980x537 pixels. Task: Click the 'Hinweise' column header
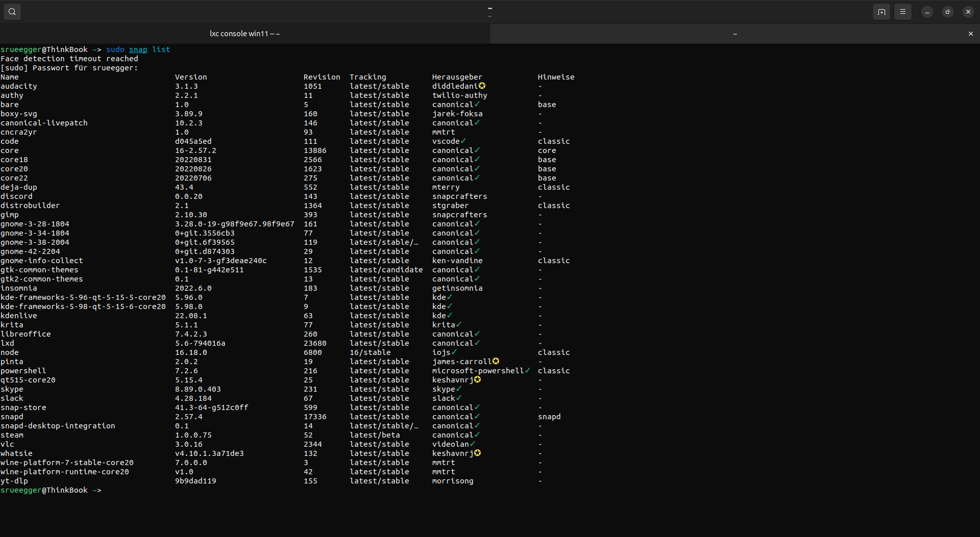(x=556, y=77)
